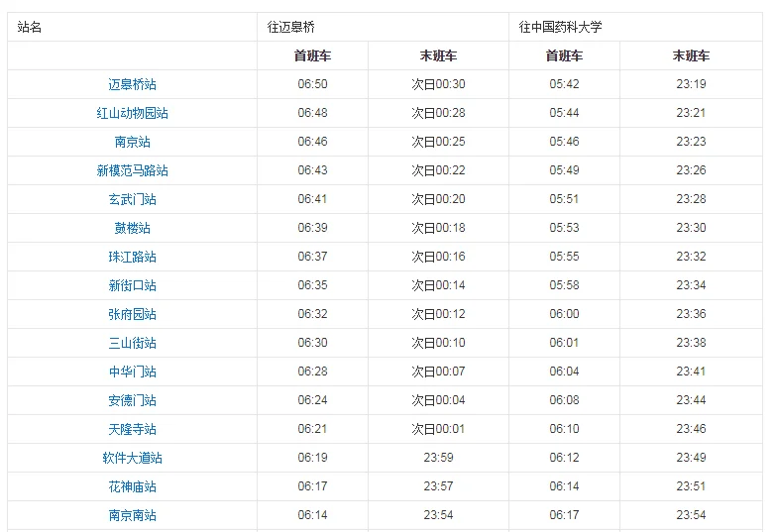Screen dimensions: 777x532
Task: Select 06:39 in the 鼓楼站 row
Action: coord(313,228)
